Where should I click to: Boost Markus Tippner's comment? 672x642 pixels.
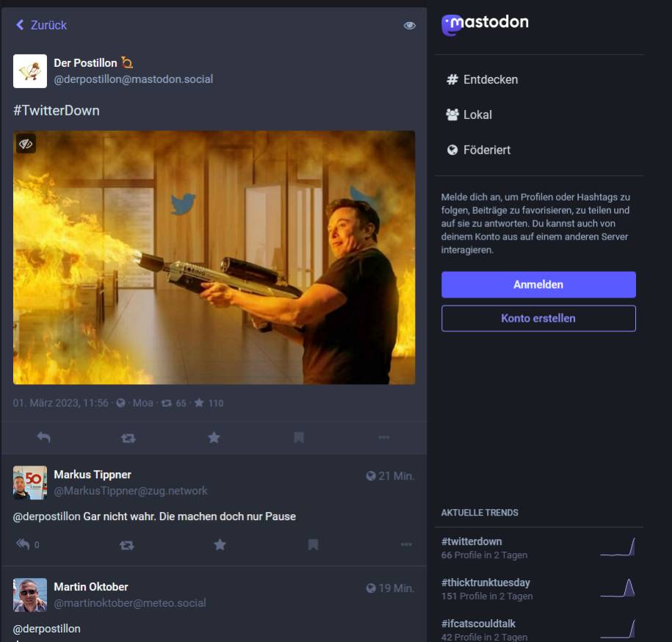click(x=127, y=545)
